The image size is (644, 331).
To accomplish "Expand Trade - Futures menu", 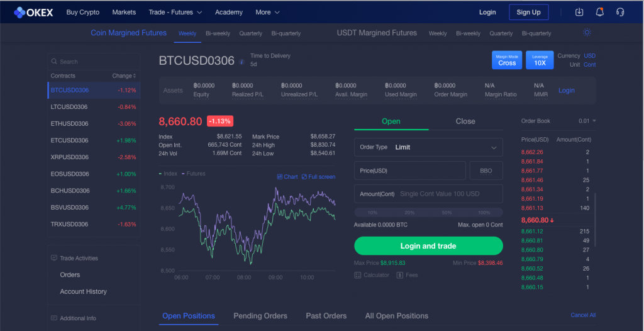I will 175,13.
